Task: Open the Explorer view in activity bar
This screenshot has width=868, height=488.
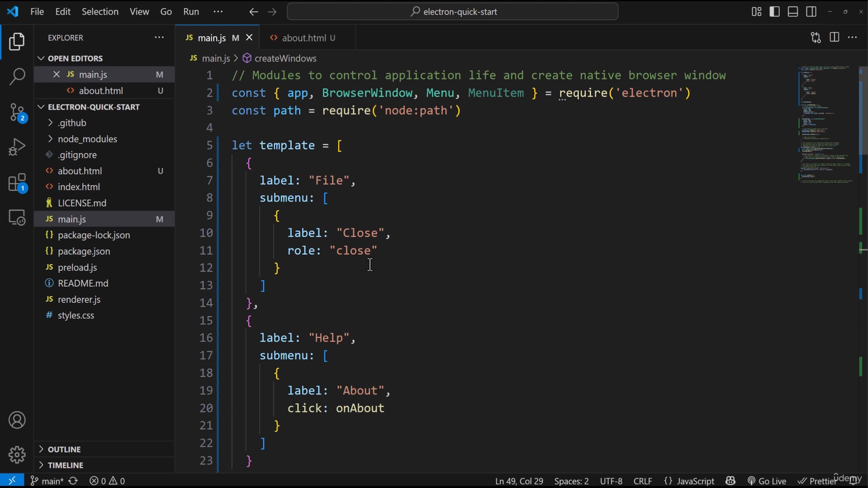Action: (x=17, y=42)
